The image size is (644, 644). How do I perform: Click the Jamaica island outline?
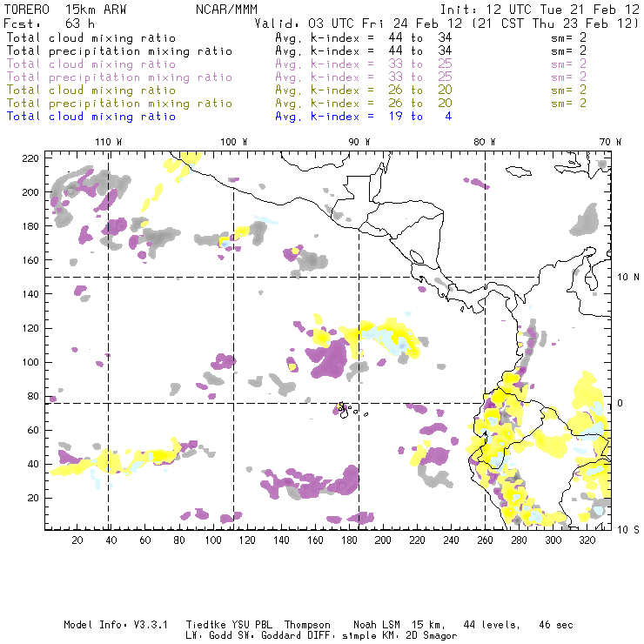[x=519, y=171]
